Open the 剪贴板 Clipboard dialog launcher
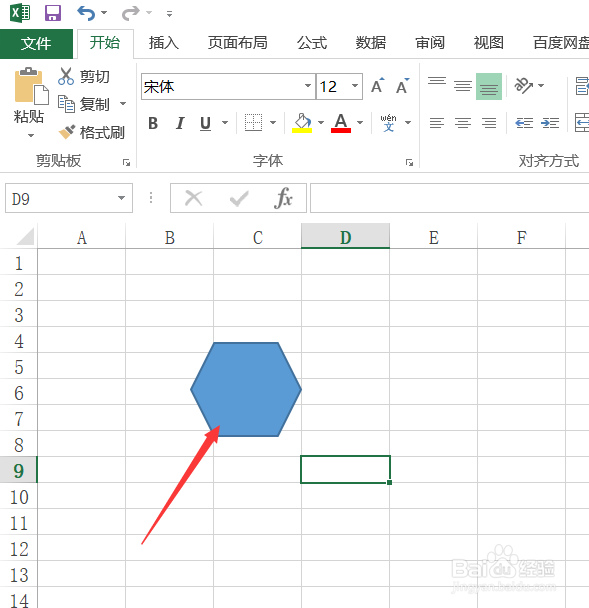589x608 pixels. [x=126, y=162]
